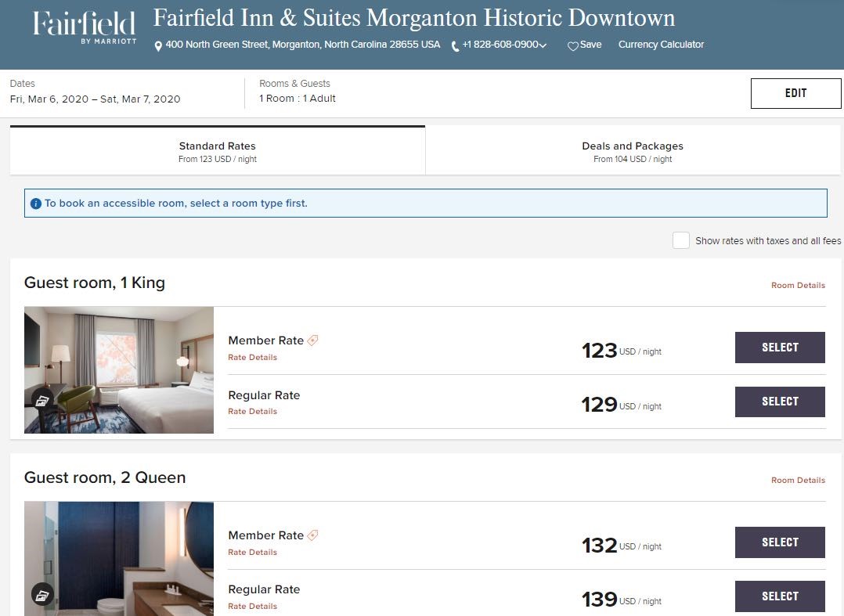Switch to the Deals and Packages tab

pyautogui.click(x=633, y=151)
